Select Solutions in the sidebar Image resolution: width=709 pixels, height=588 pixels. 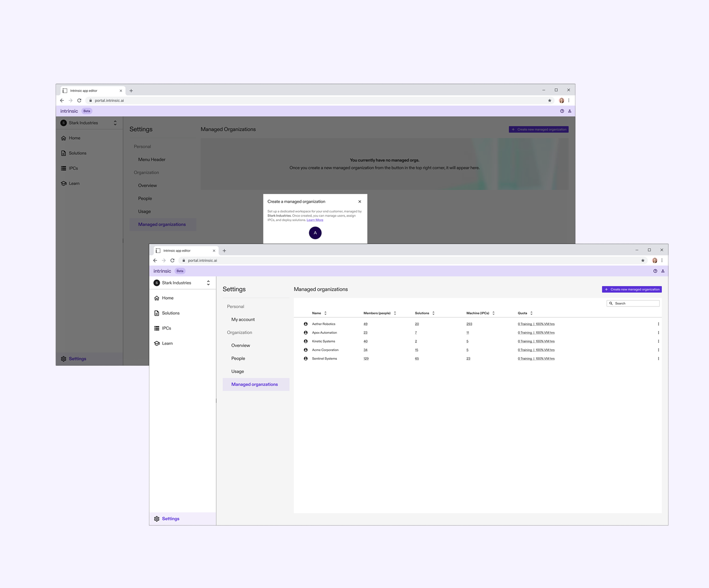[x=170, y=313]
